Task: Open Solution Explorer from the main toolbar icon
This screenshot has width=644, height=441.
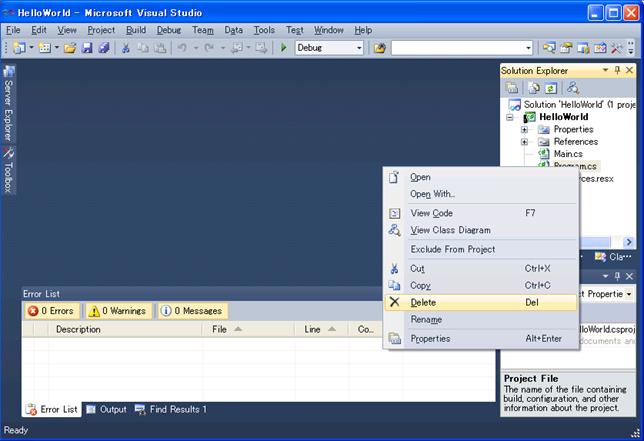Action: pos(549,48)
